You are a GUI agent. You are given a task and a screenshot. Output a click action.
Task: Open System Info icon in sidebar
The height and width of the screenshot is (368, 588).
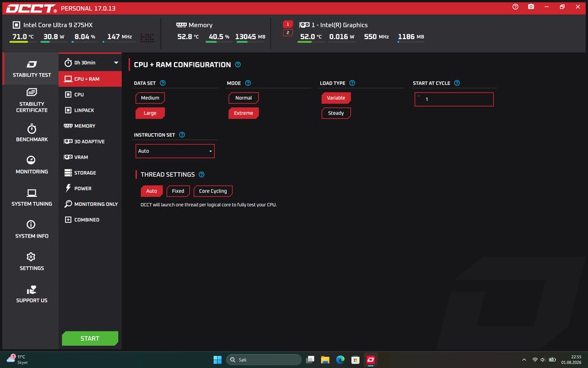31,224
